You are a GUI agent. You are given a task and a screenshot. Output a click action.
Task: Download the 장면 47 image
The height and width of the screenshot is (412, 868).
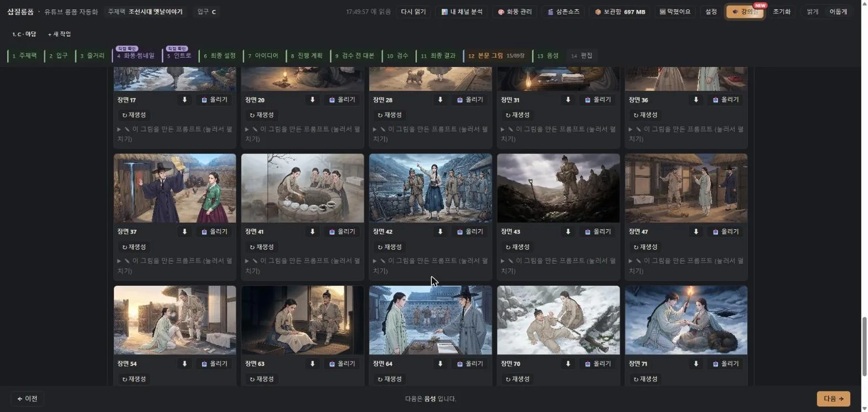click(x=696, y=231)
